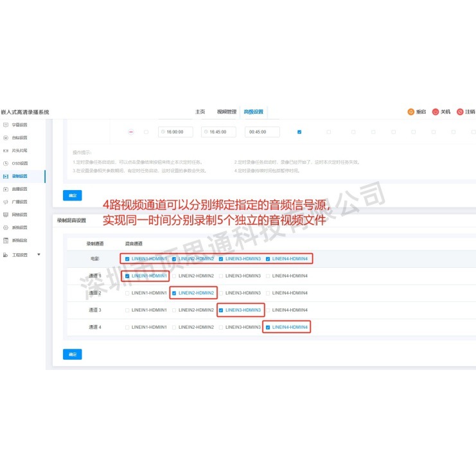Click the 字幕设置 sidebar icon
The height and width of the screenshot is (476, 476).
[6, 125]
